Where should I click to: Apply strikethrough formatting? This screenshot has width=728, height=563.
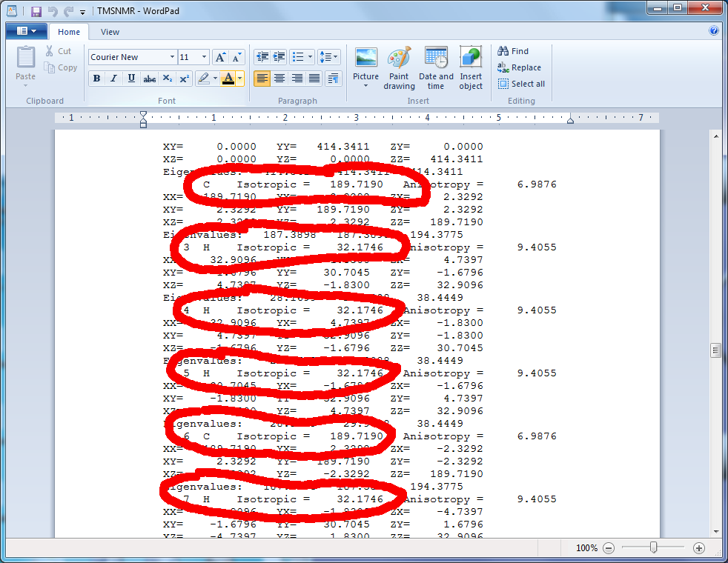click(149, 79)
